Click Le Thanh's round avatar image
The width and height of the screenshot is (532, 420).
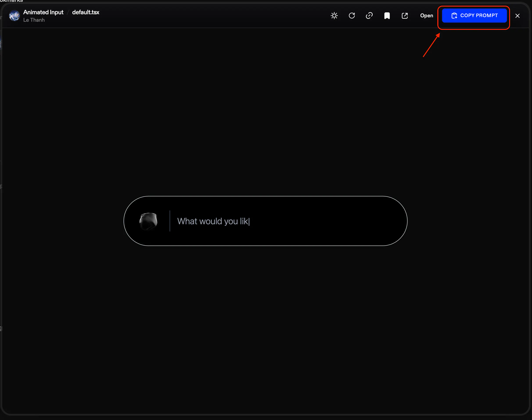pyautogui.click(x=14, y=16)
